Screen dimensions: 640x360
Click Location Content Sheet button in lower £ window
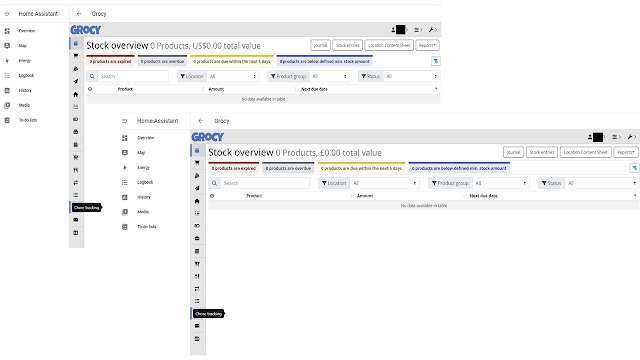pyautogui.click(x=586, y=152)
